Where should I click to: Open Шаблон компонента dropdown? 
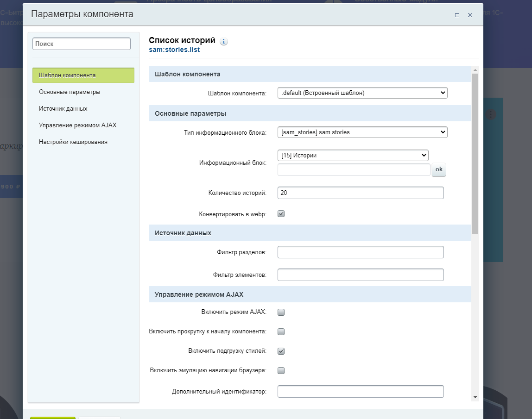(x=362, y=93)
